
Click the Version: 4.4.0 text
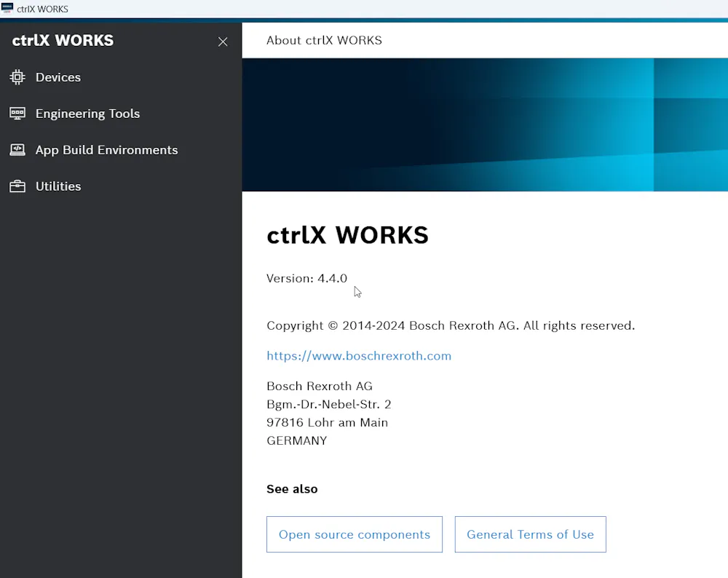(x=307, y=278)
